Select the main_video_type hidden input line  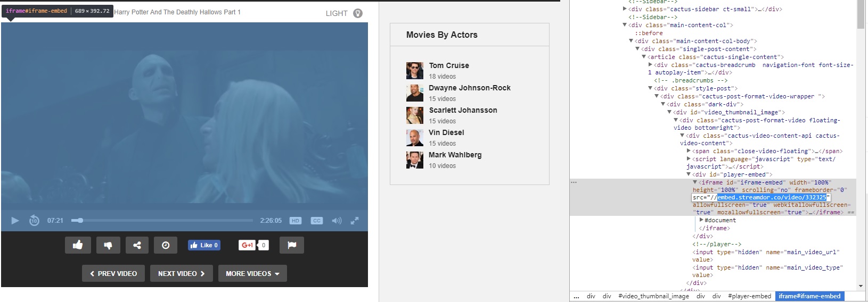tap(767, 271)
